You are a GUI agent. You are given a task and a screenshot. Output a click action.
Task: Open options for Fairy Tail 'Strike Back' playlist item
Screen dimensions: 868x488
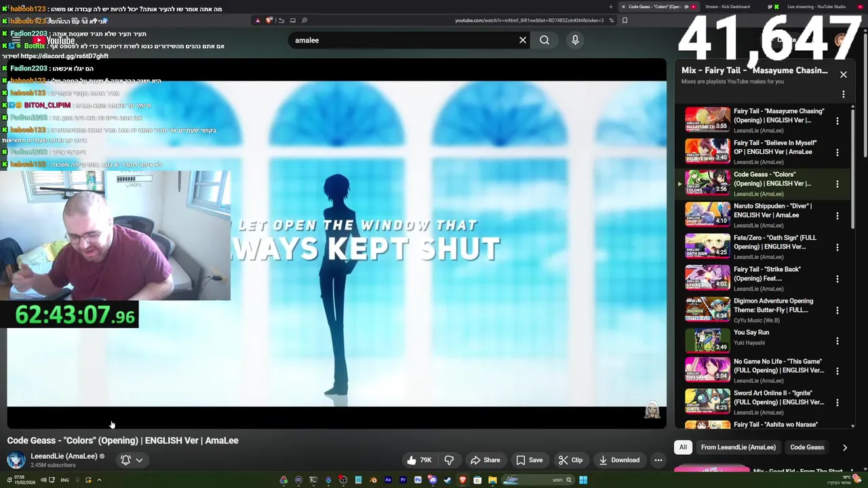pyautogui.click(x=837, y=279)
